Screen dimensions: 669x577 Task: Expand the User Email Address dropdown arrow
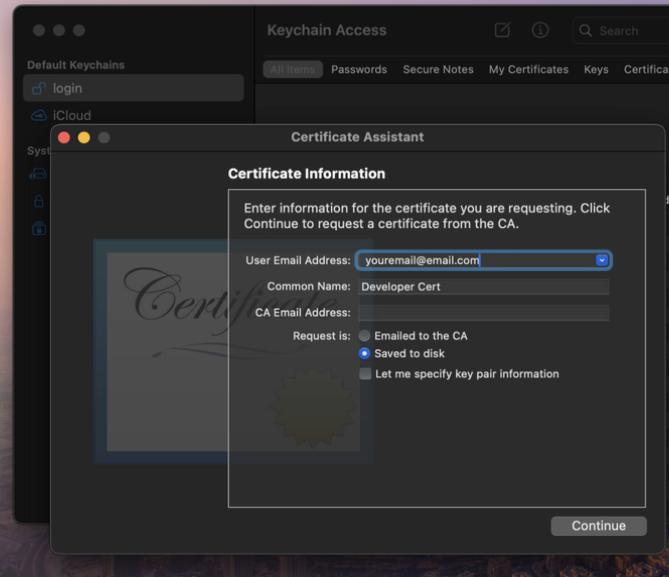[x=601, y=260]
